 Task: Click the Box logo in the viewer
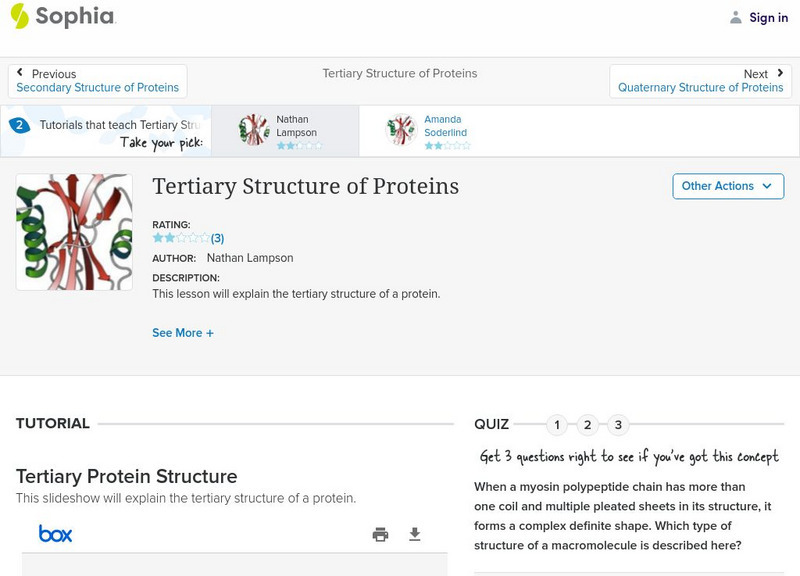[x=55, y=534]
